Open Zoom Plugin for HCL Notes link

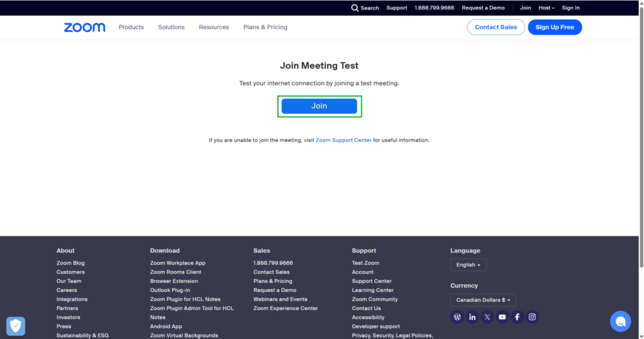point(186,299)
